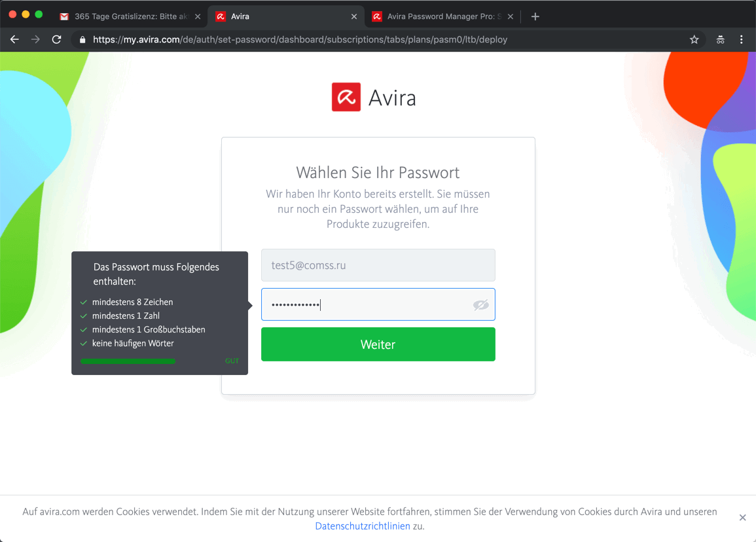Click the checkmark beside 'keine häufigen Wörter'
This screenshot has height=542, width=756.
83,343
